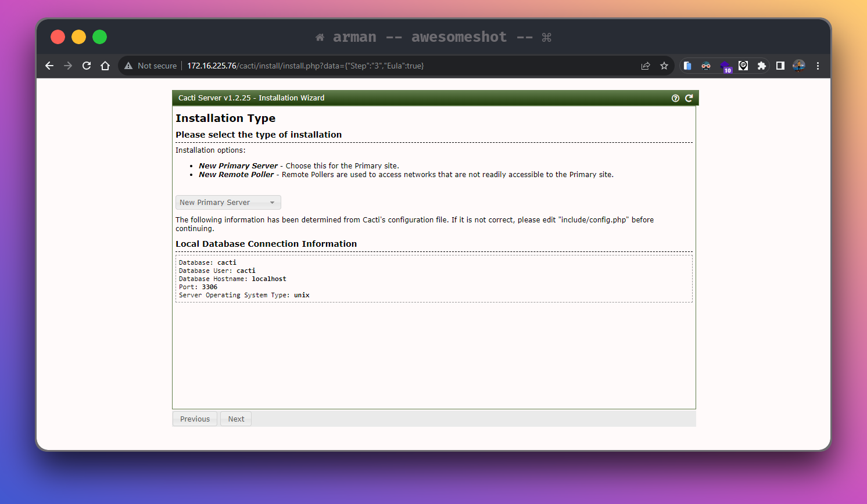
Task: Click the IP location pin extension
Action: pos(743,66)
